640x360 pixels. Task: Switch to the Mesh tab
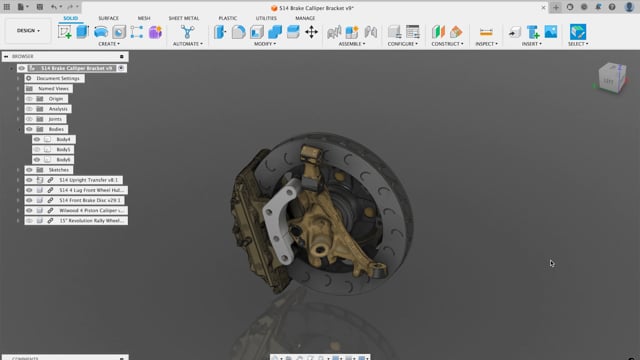pos(144,18)
